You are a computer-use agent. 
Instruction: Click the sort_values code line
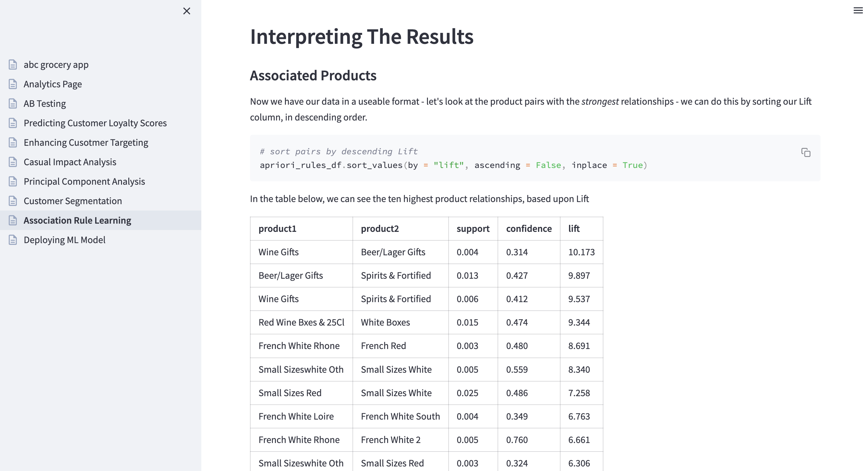pyautogui.click(x=453, y=165)
